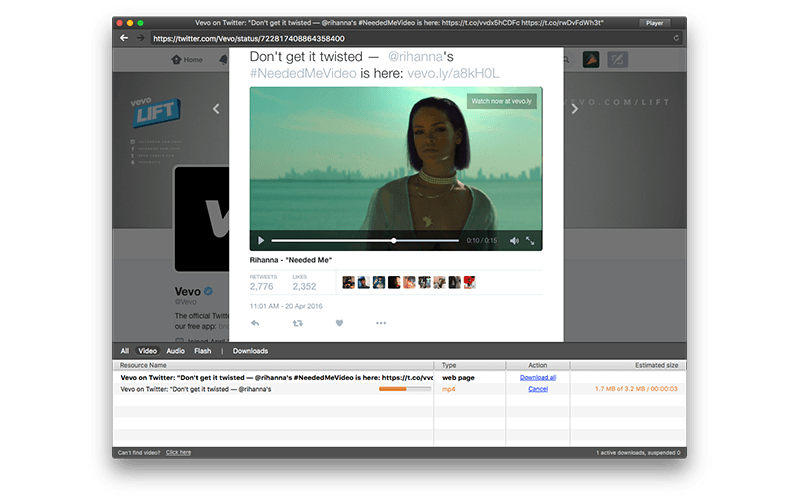Image resolution: width=800 pixels, height=500 pixels.
Task: Switch to the Audio filter tab
Action: coord(176,351)
